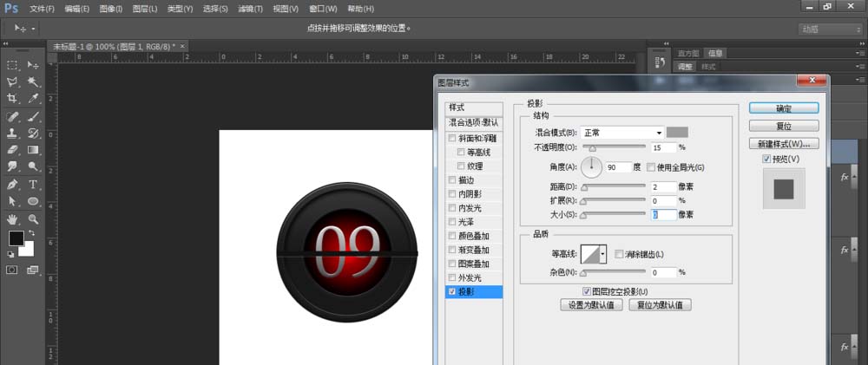The height and width of the screenshot is (365, 868).
Task: Pick the Crop tool
Action: click(x=13, y=99)
